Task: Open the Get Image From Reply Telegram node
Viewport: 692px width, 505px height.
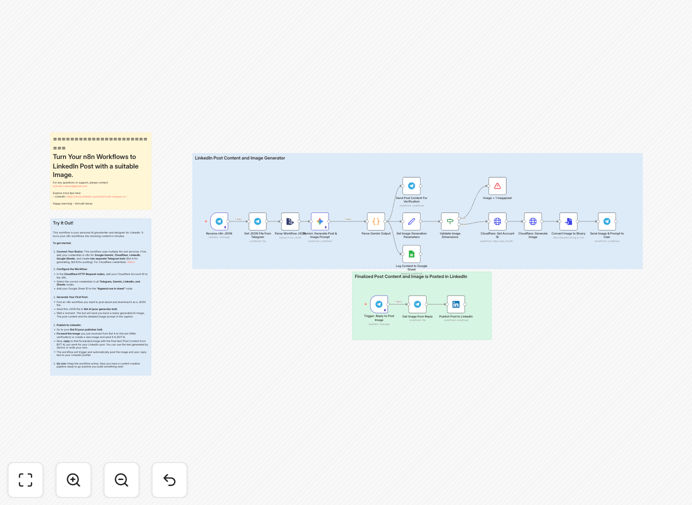Action: point(417,304)
